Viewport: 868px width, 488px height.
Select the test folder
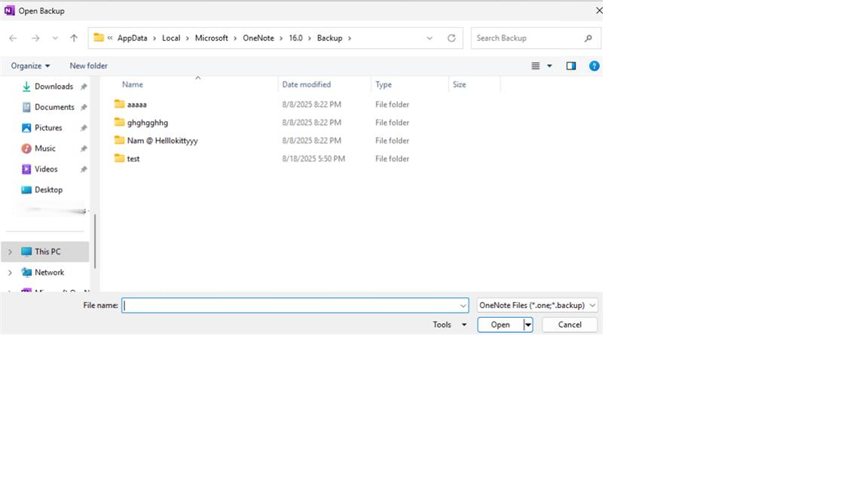[x=133, y=159]
